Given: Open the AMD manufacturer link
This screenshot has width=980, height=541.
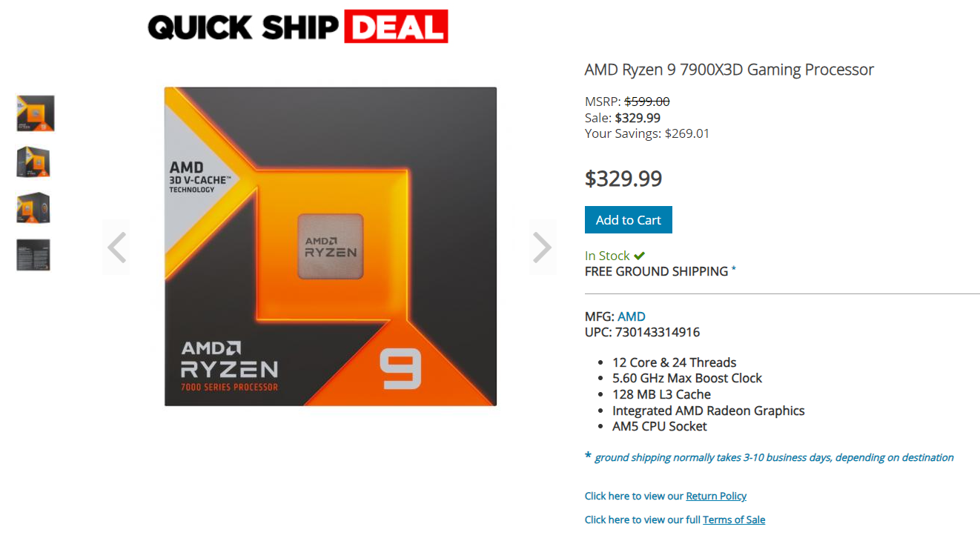Looking at the screenshot, I should coord(631,316).
